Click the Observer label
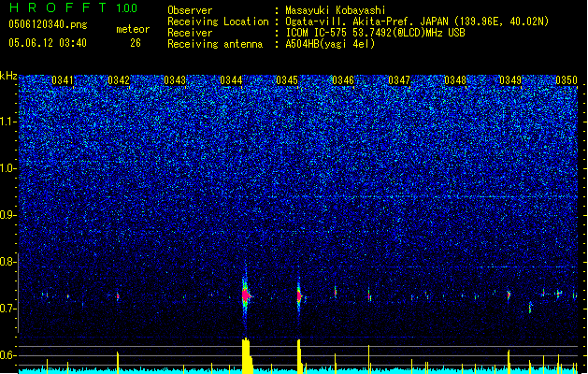The image size is (588, 374). [x=190, y=10]
